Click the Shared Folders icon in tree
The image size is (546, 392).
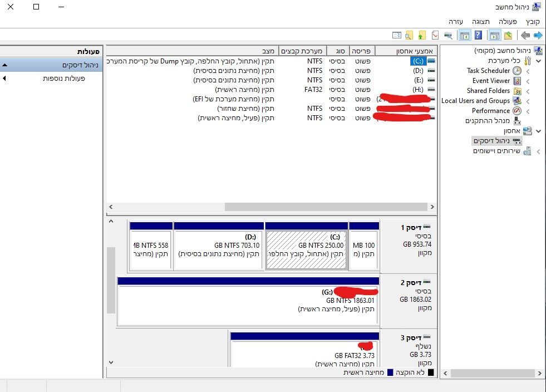[518, 91]
